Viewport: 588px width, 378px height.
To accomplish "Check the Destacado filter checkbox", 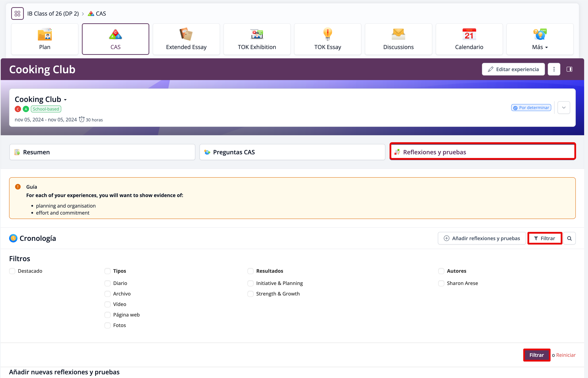I will pos(12,271).
